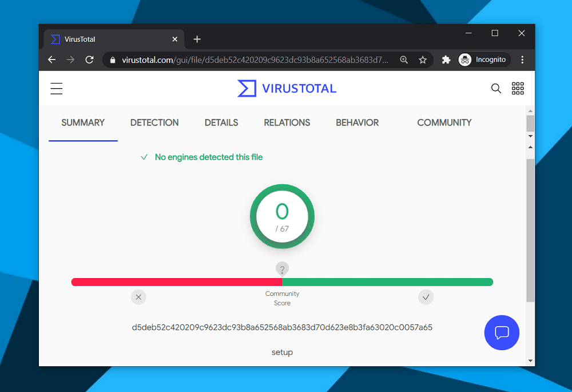Maximize the browser window
Image resolution: width=572 pixels, height=392 pixels.
tap(495, 33)
